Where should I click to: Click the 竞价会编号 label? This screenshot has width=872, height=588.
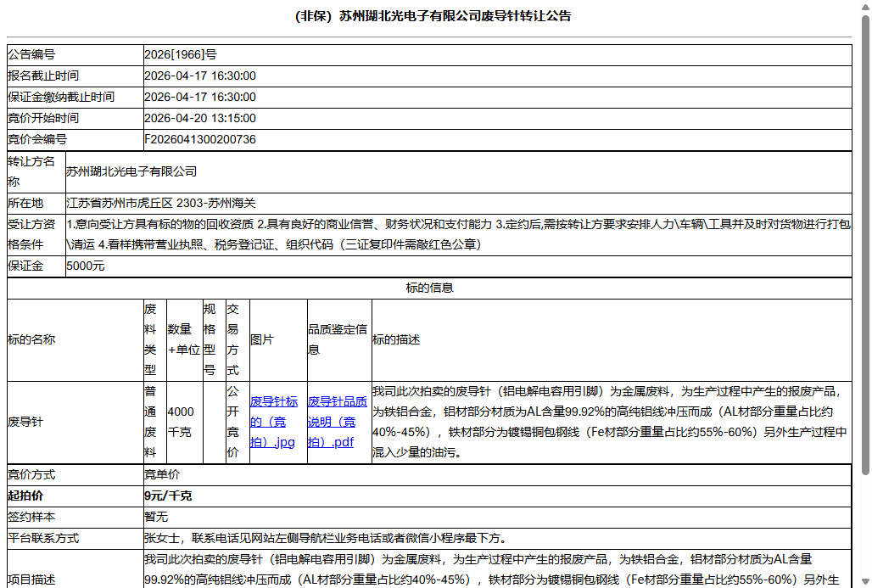click(x=37, y=139)
